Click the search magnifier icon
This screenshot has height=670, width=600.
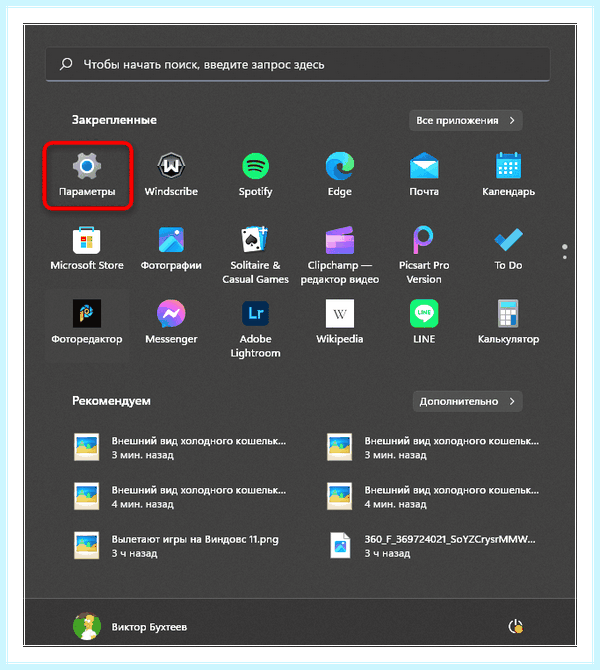[66, 65]
